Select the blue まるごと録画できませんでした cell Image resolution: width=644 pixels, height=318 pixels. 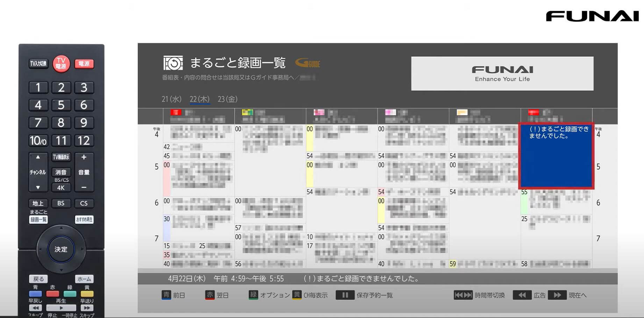(x=556, y=156)
